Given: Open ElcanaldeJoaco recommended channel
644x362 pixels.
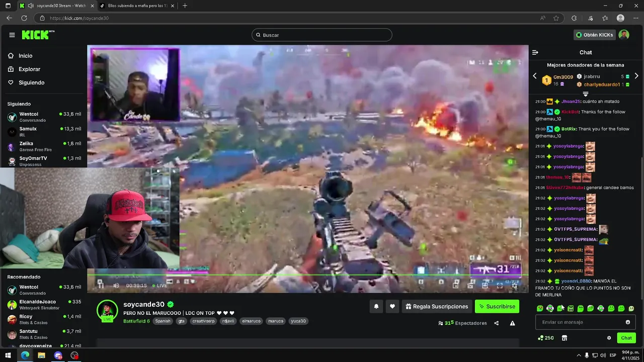Looking at the screenshot, I should pyautogui.click(x=44, y=305).
